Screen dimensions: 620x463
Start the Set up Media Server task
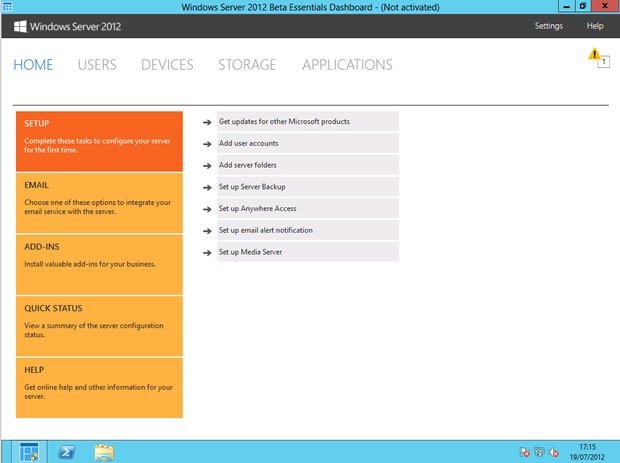point(308,252)
